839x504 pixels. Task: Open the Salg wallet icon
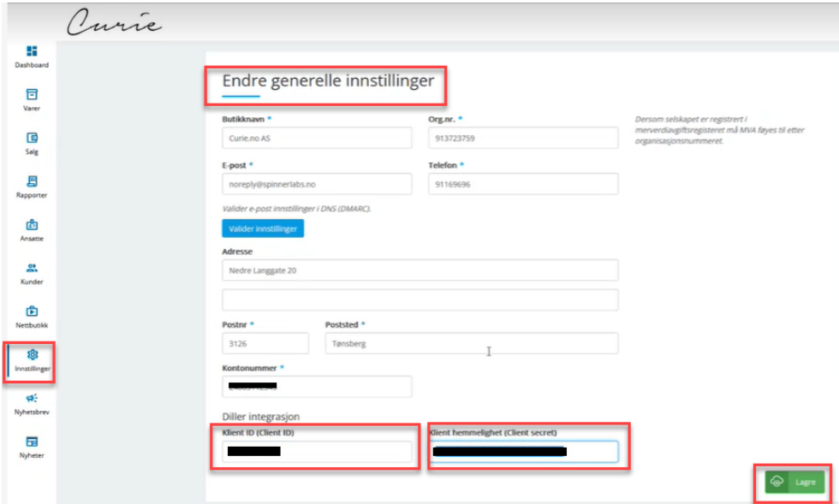(32, 138)
